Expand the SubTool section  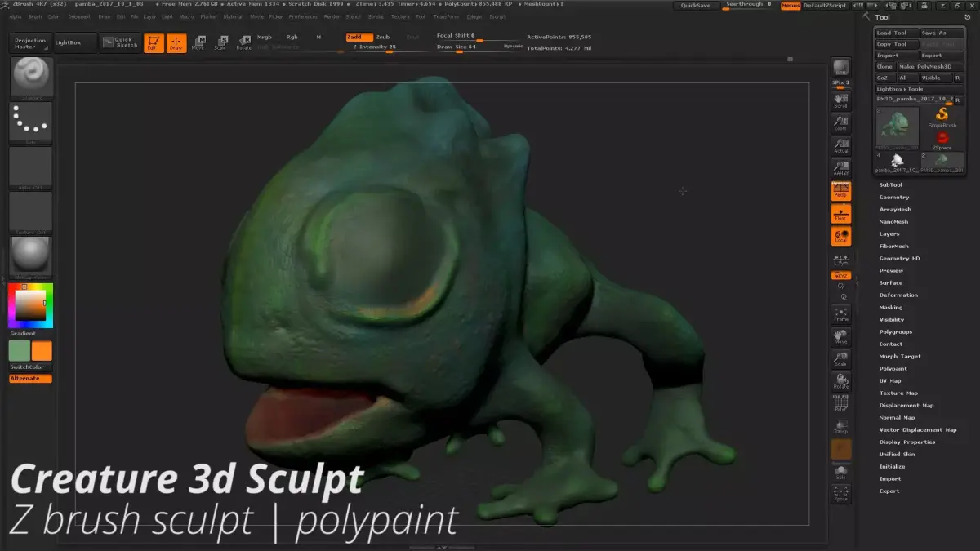point(891,185)
